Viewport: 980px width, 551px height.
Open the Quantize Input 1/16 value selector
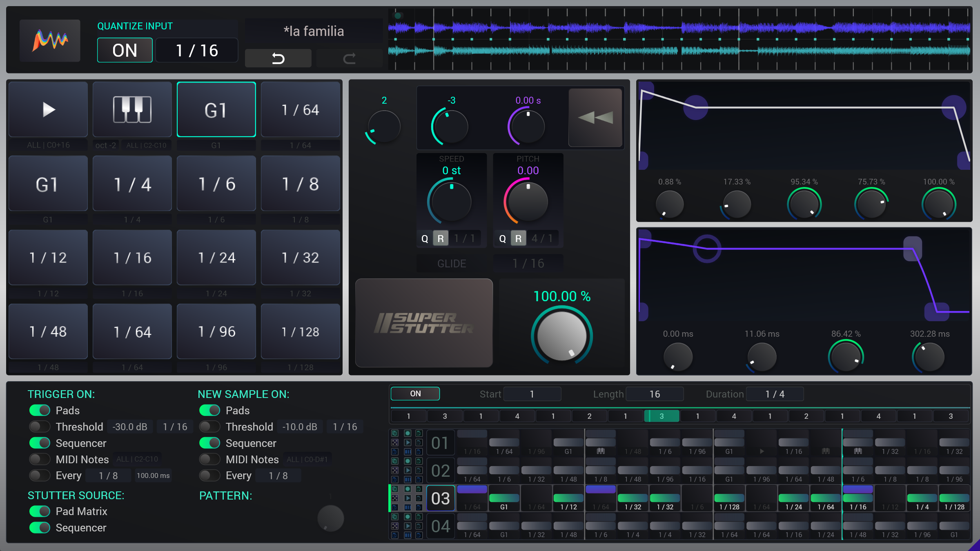point(197,51)
